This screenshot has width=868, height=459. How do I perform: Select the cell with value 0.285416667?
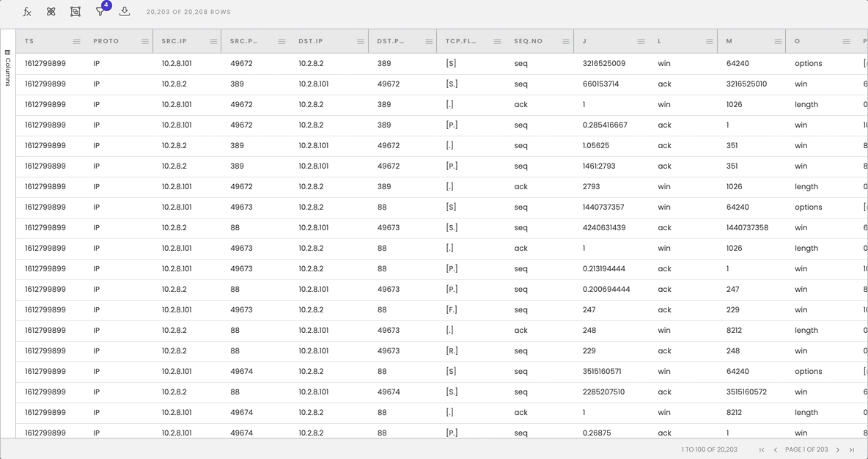click(605, 125)
